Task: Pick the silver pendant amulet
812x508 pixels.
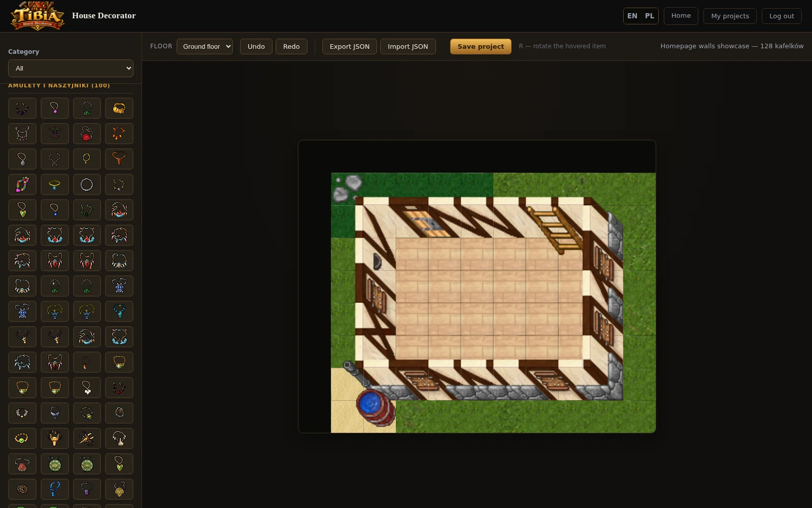Action: (x=22, y=159)
